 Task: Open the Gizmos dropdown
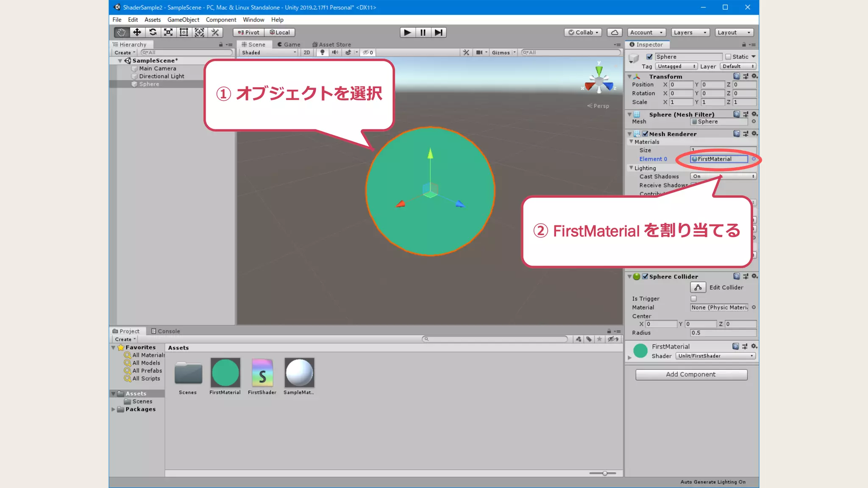click(504, 53)
